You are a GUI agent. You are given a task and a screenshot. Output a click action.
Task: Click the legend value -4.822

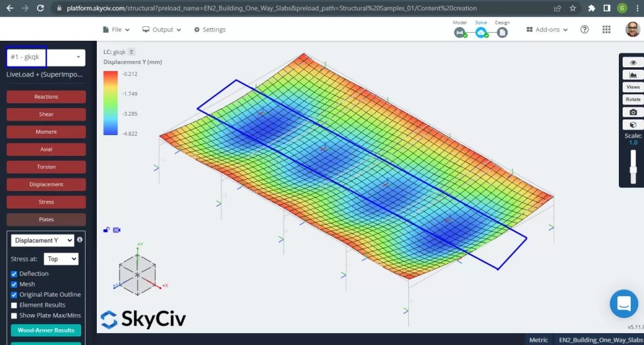[x=130, y=133]
